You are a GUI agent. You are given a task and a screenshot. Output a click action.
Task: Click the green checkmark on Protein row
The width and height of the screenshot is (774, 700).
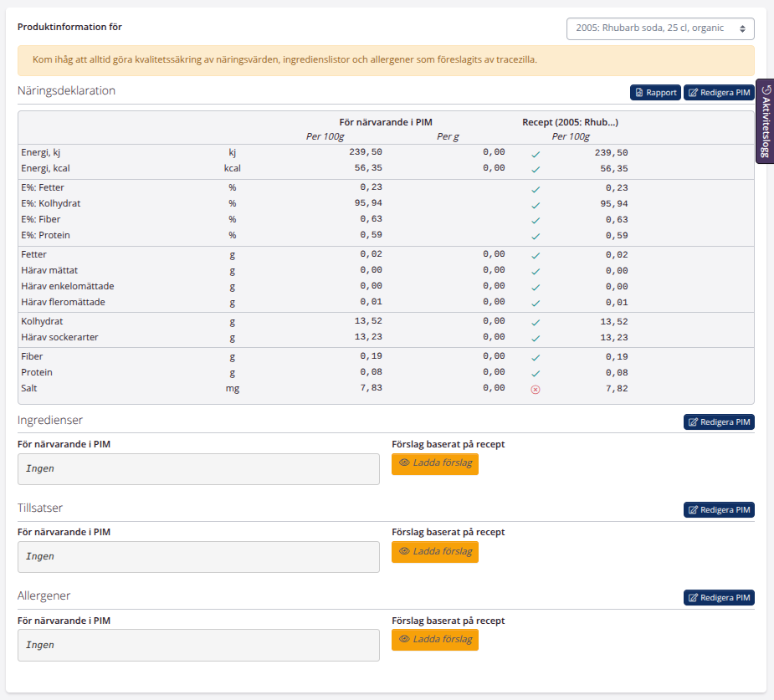536,372
